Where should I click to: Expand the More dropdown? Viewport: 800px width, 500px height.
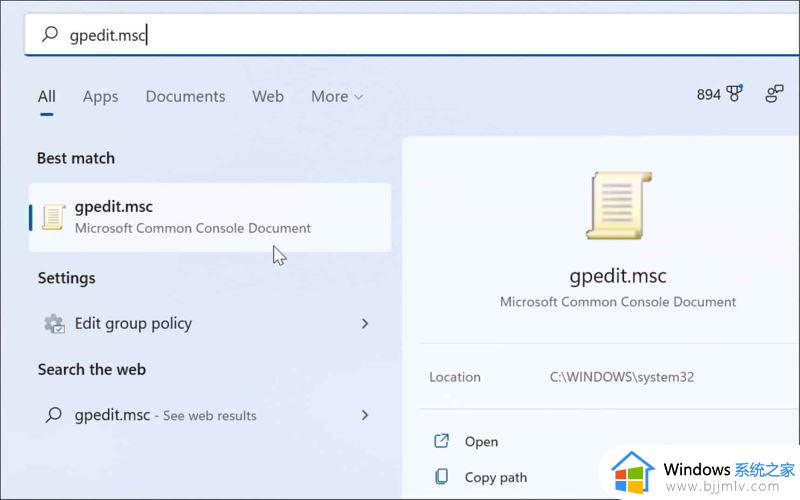337,96
